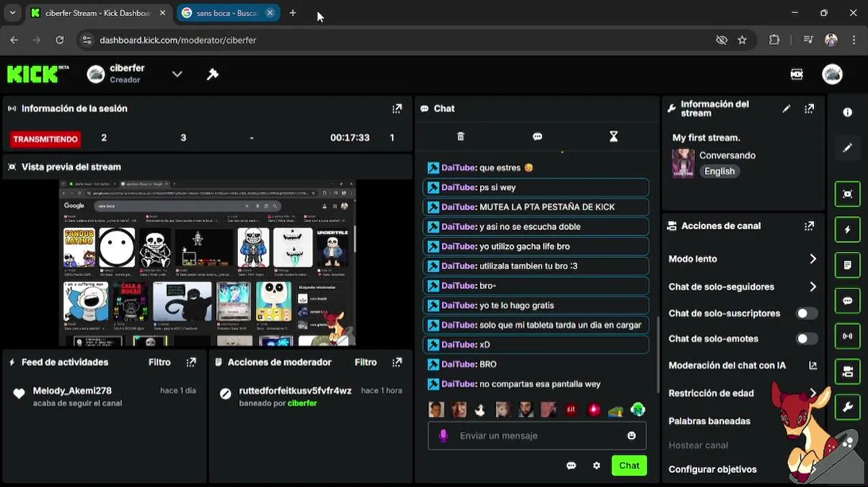
Task: Click the Enviar un mensaje input field
Action: click(537, 436)
